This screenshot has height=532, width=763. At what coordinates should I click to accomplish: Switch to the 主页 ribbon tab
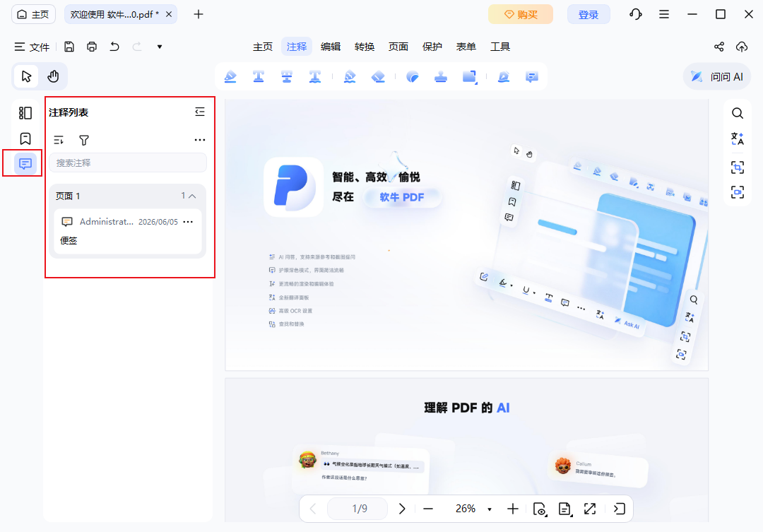pos(263,47)
